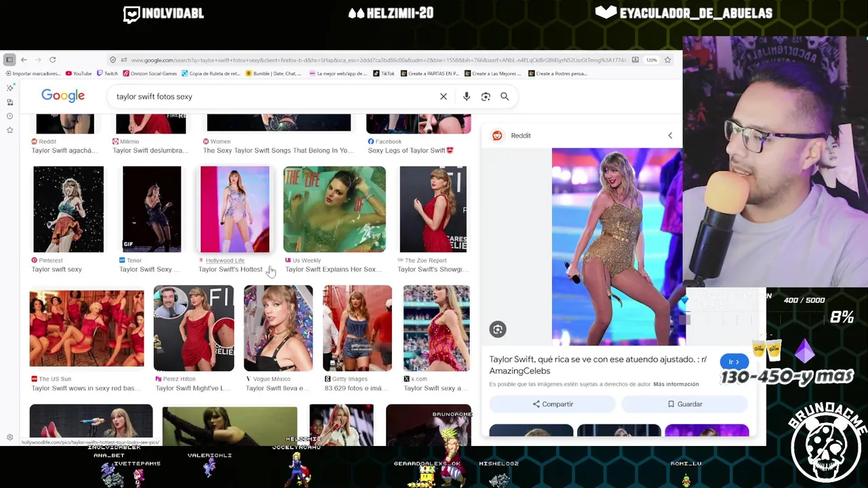
Task: Clear the search box with the X
Action: [443, 96]
